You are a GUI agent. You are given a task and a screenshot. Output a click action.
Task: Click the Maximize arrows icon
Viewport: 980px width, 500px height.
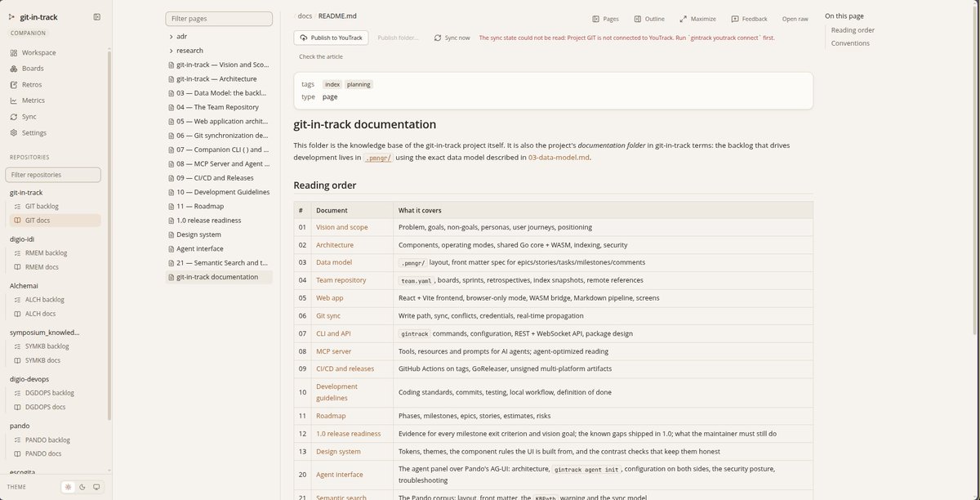(682, 19)
